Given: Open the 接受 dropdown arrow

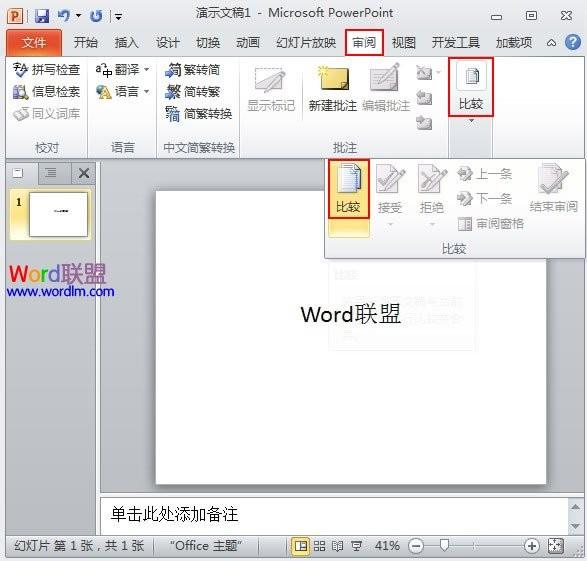Looking at the screenshot, I should (x=390, y=225).
